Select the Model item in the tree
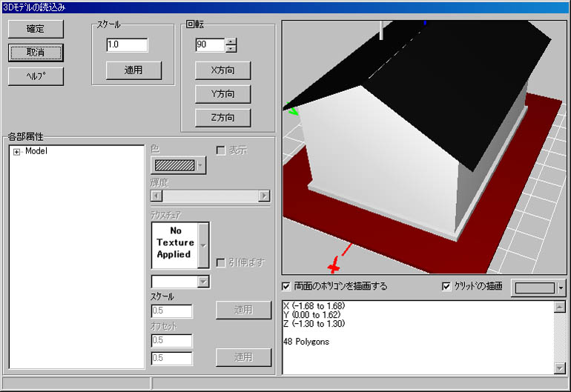The image size is (571, 392). [x=36, y=151]
